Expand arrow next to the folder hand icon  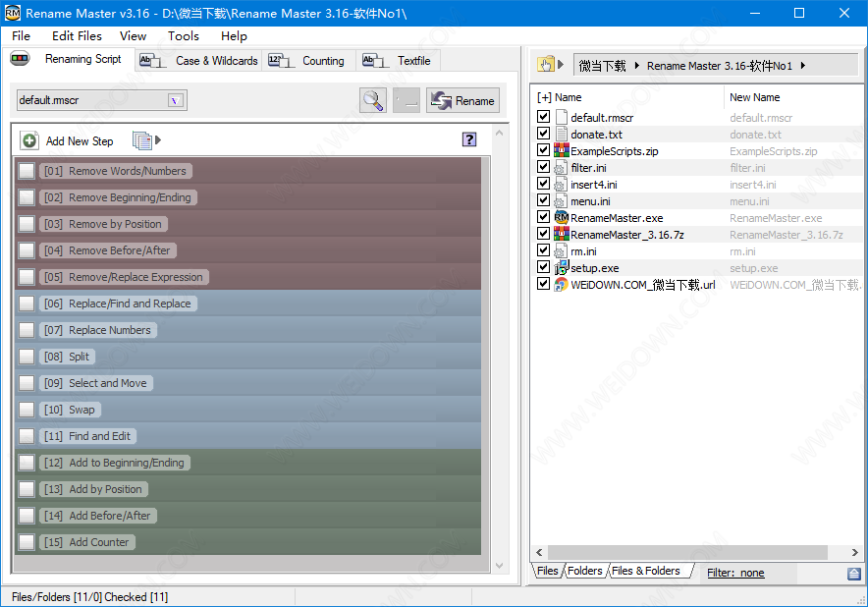pyautogui.click(x=561, y=64)
